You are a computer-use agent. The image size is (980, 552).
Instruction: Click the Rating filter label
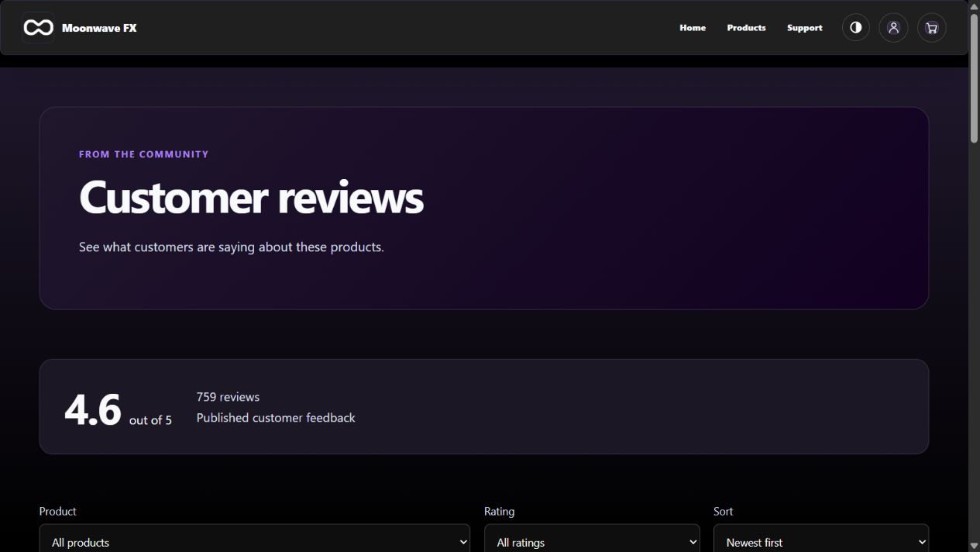(x=499, y=512)
